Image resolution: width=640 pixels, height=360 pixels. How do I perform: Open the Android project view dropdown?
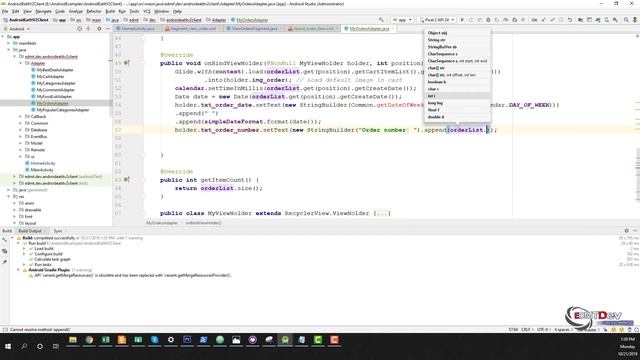point(17,29)
